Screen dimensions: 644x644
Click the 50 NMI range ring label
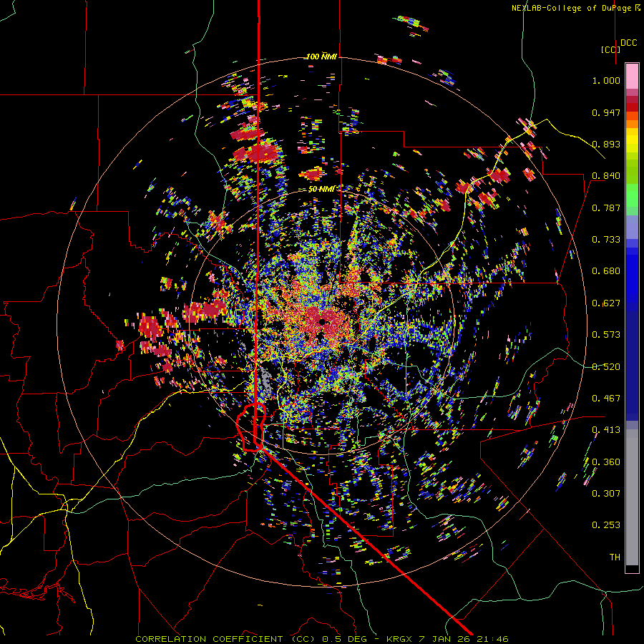[x=321, y=189]
